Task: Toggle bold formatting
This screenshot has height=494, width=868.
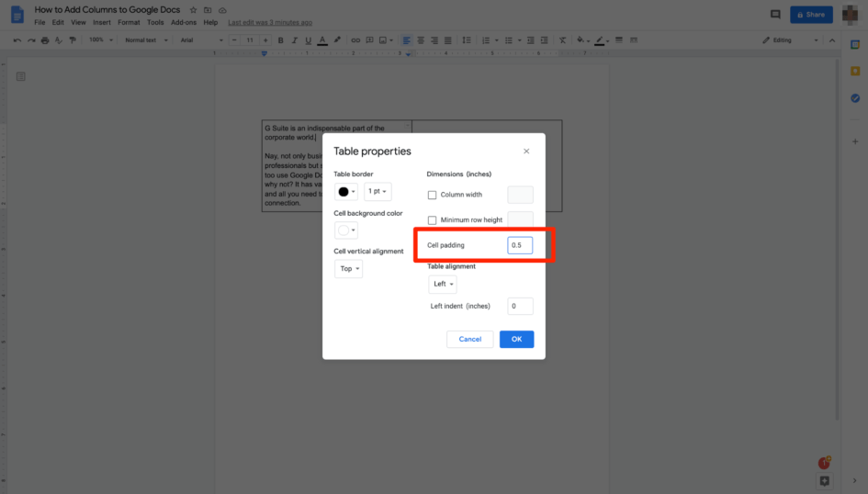Action: click(281, 40)
